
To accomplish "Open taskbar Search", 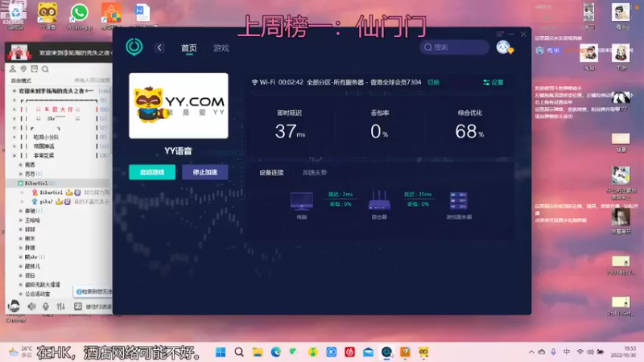I will pos(239,352).
